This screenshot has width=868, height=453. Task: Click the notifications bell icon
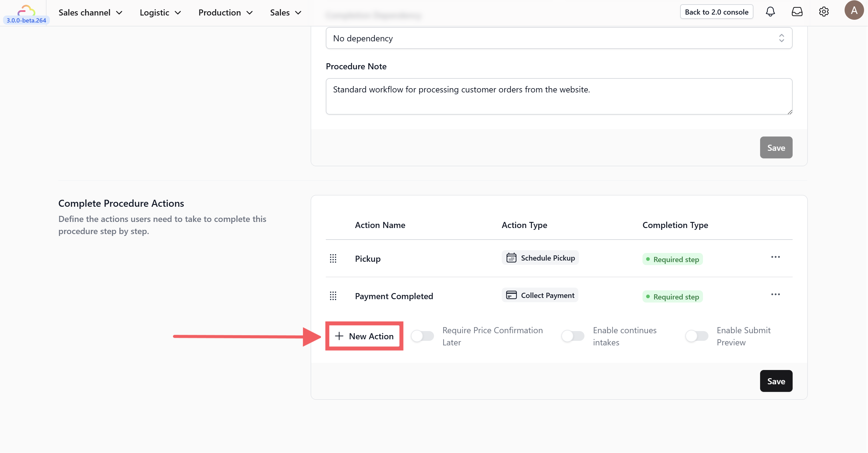[770, 12]
